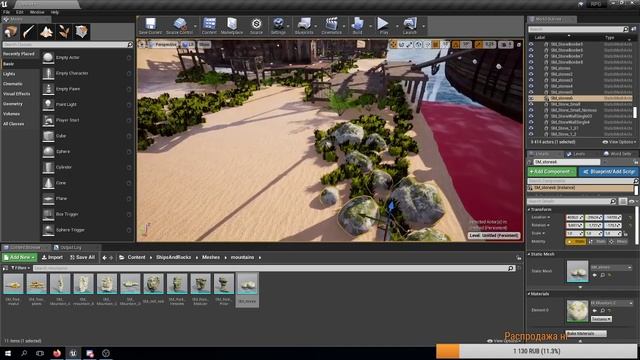Collapse the Materials section
The width and height of the screenshot is (640, 360).
tap(529, 294)
